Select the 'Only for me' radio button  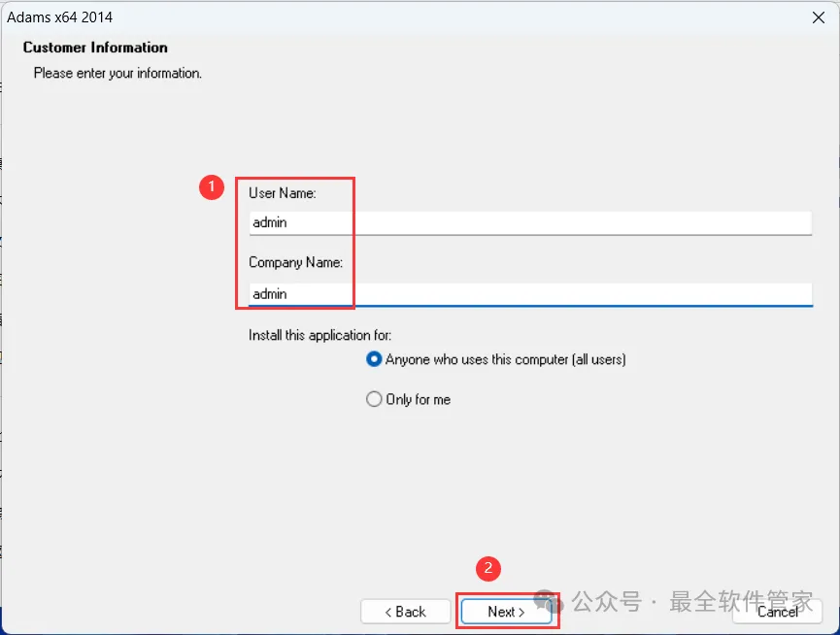coord(374,399)
